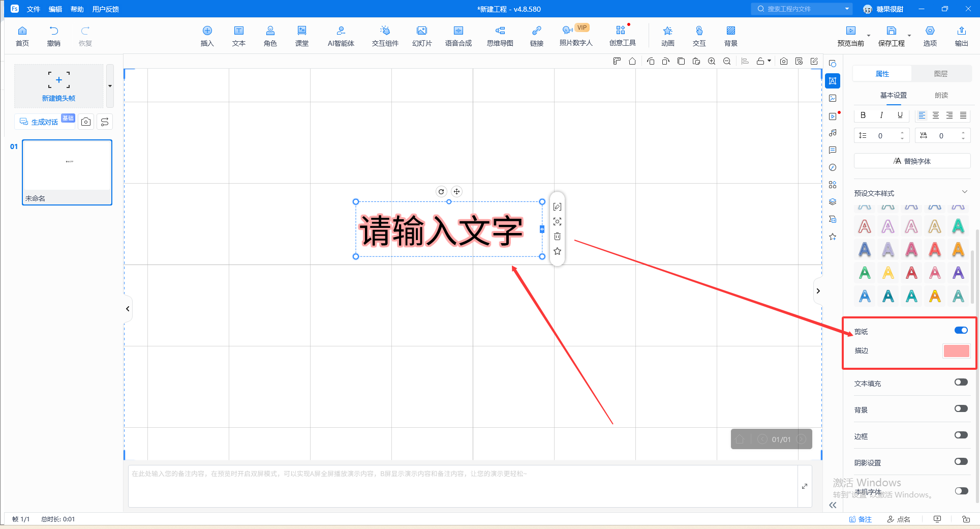Image resolution: width=980 pixels, height=529 pixels.
Task: Open the pink 描边 color swatch
Action: coord(956,351)
